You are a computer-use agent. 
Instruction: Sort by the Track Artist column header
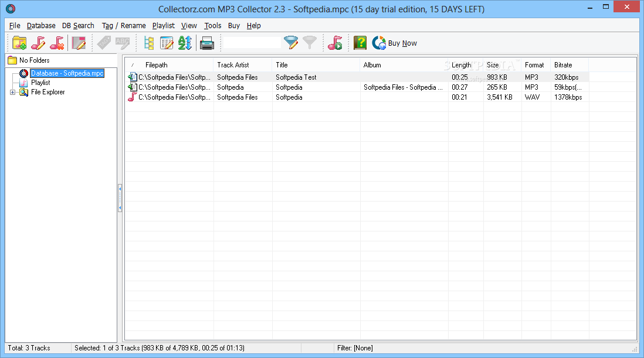[x=243, y=65]
